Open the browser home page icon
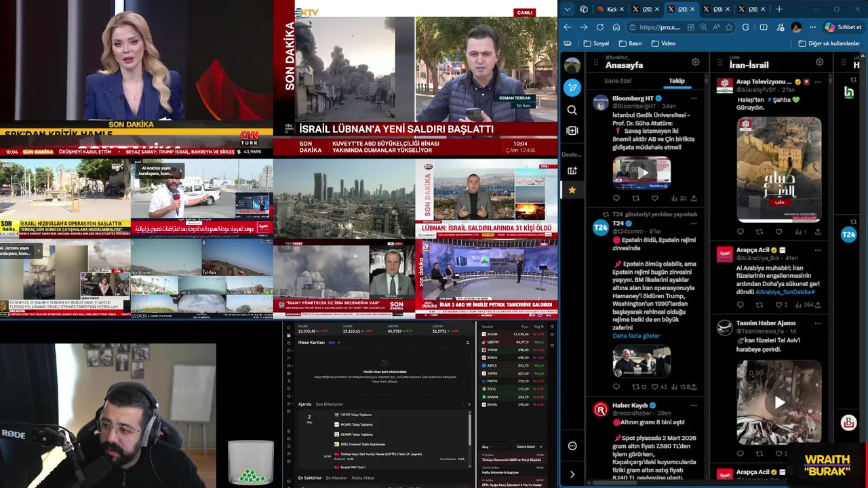Image resolution: width=868 pixels, height=488 pixels. pyautogui.click(x=616, y=27)
